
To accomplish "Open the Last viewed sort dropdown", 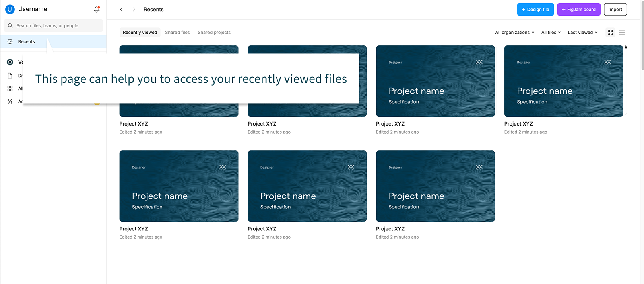I will pos(583,32).
